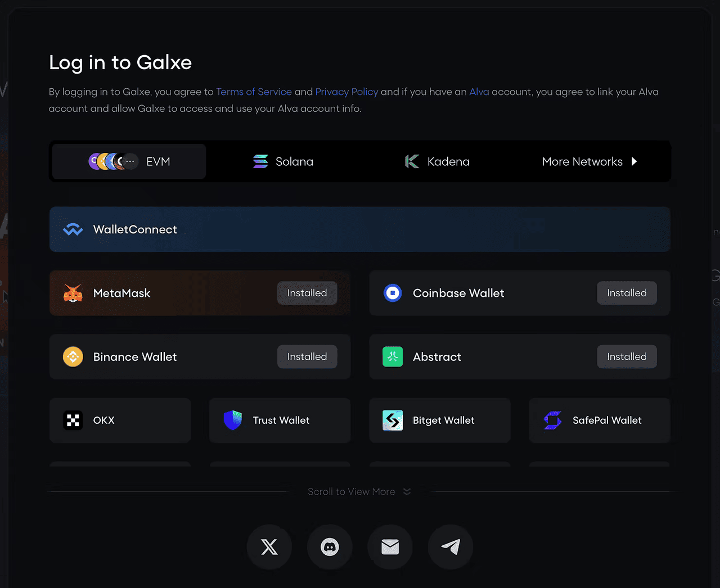
Task: Click the WalletConnect logo icon
Action: pos(73,229)
